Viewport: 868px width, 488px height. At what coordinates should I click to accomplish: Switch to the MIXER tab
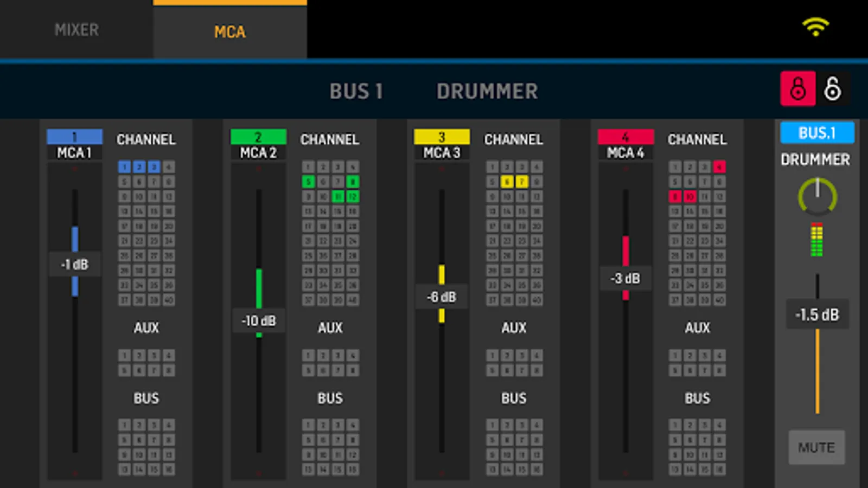pos(76,29)
